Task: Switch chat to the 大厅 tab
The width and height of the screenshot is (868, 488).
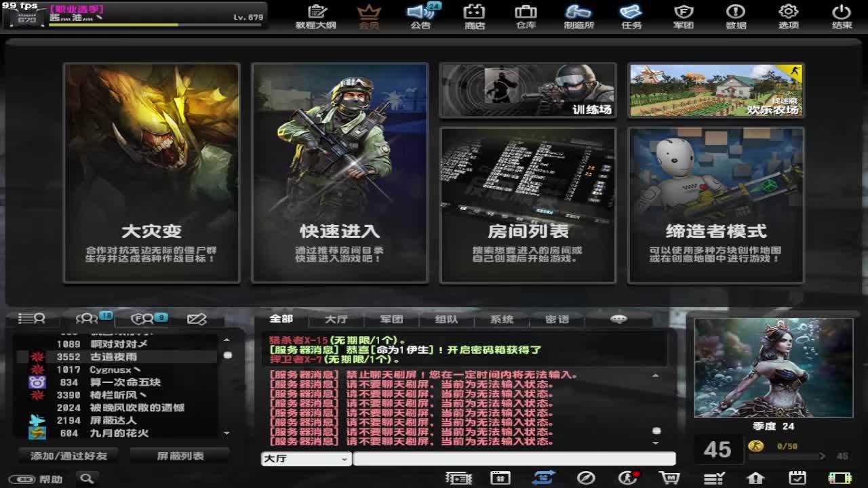Action: (x=336, y=319)
